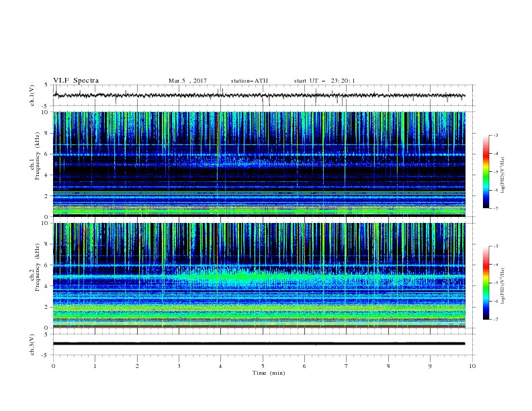Click time axis tick label "2"

(x=137, y=366)
